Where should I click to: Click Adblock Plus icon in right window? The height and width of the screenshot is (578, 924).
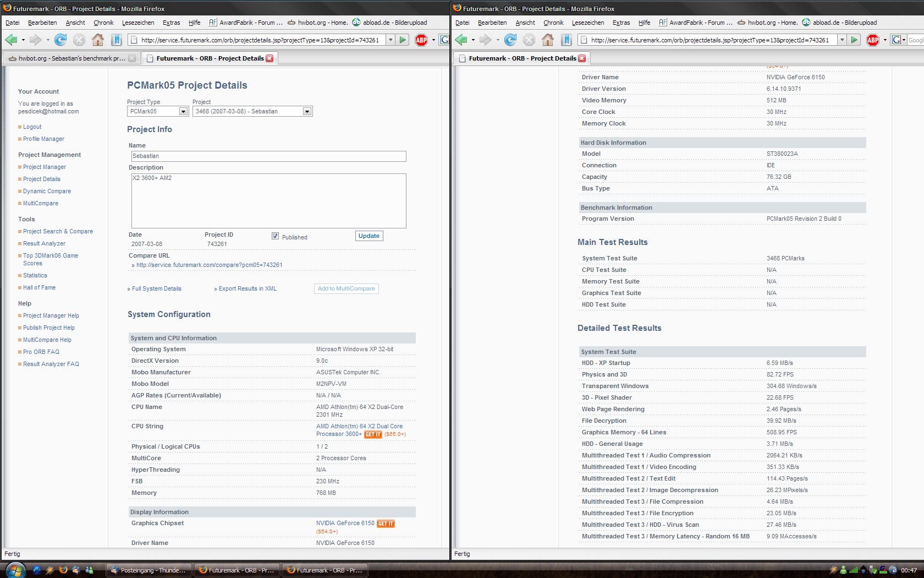[872, 40]
